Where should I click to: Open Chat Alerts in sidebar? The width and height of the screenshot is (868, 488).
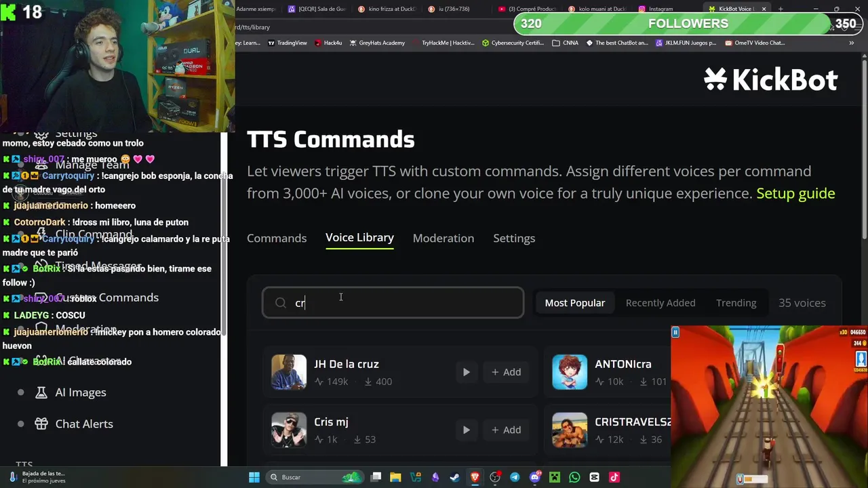tap(84, 424)
